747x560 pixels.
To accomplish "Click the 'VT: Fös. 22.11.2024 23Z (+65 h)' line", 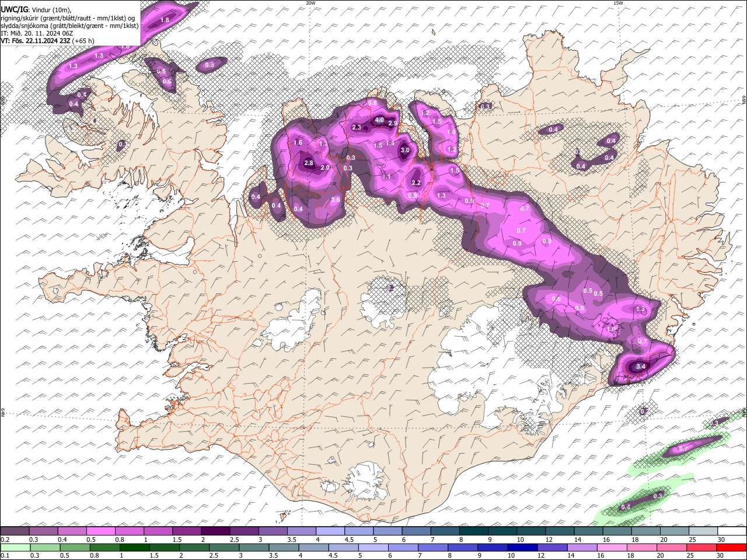I will (x=47, y=41).
